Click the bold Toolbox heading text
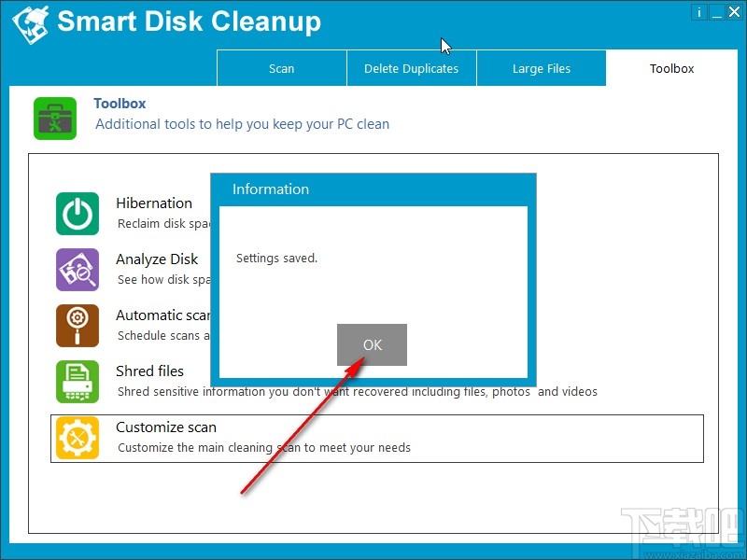This screenshot has width=747, height=560. tap(120, 104)
